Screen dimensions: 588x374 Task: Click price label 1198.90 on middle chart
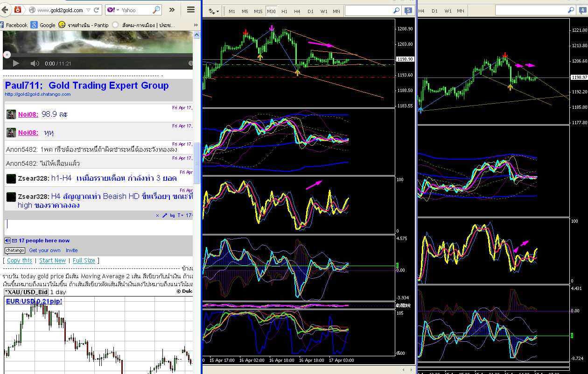click(405, 59)
